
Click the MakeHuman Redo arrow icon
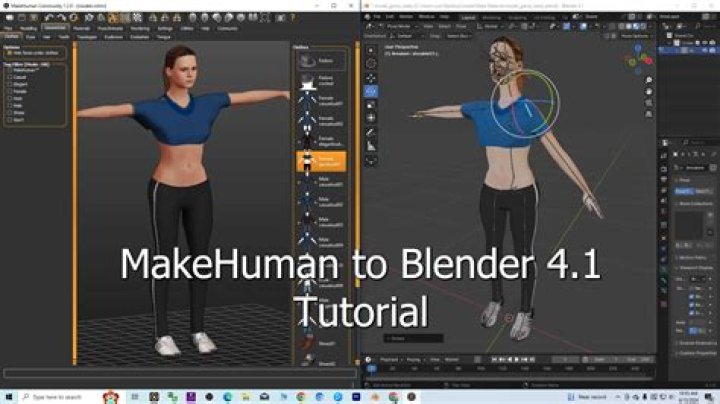pyautogui.click(x=61, y=18)
